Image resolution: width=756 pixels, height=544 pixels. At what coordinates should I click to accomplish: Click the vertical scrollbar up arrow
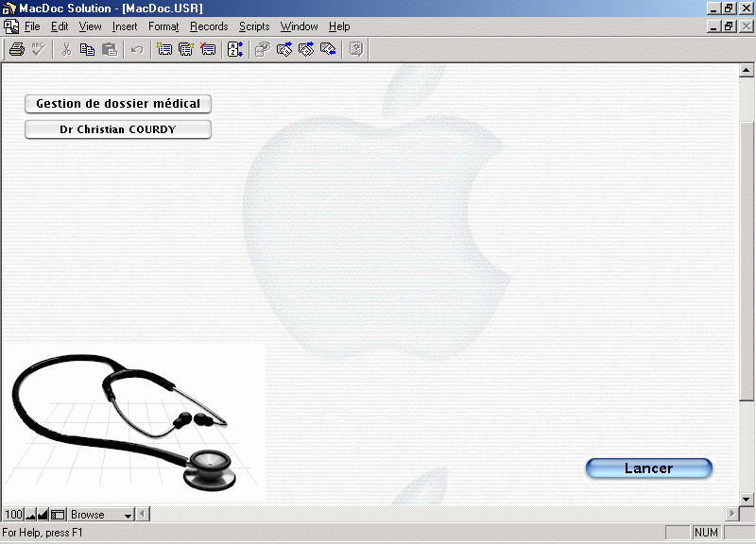(746, 70)
